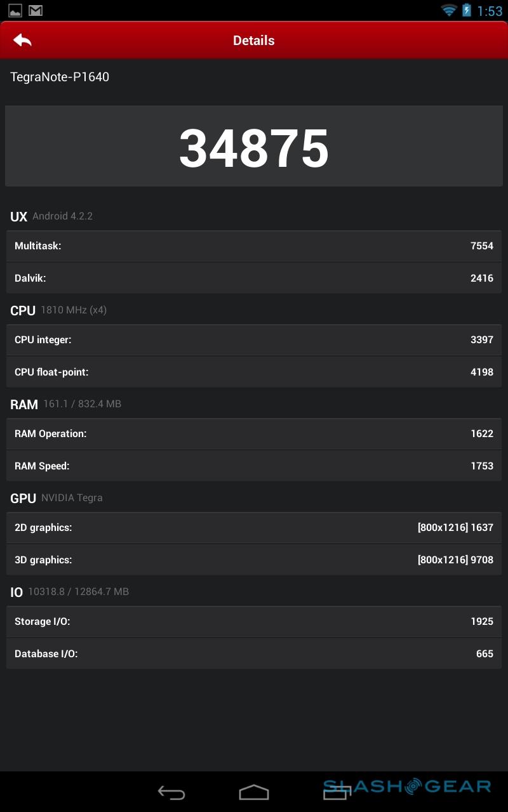Select the RAM Speed row
This screenshot has height=812, width=508.
pos(254,466)
